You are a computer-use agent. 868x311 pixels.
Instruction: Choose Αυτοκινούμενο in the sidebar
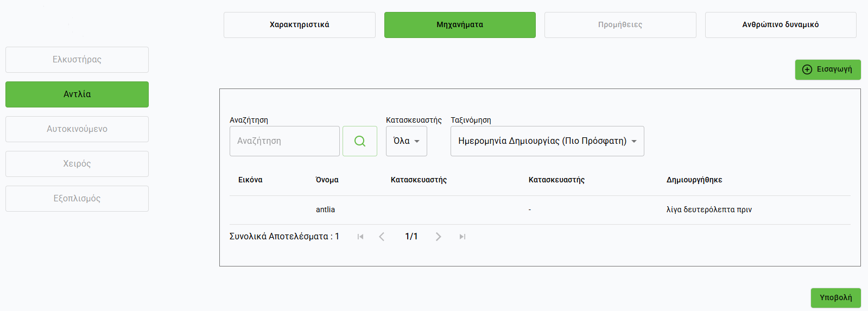(77, 129)
